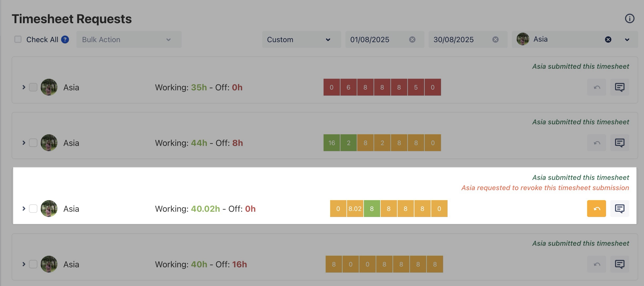Open comments for the 44h timesheet
Screen dimensions: 644x286
(x=620, y=143)
